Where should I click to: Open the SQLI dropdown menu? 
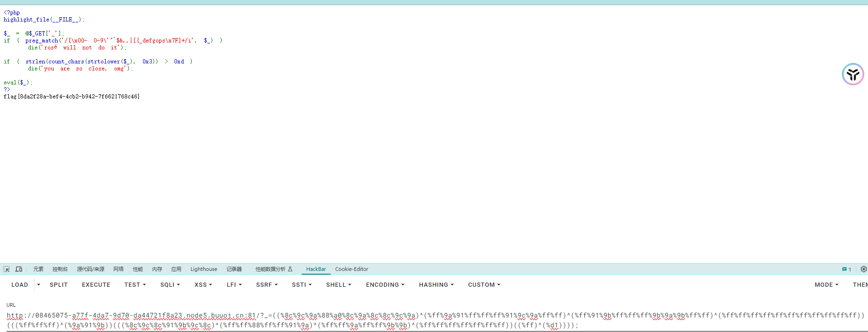(x=170, y=284)
